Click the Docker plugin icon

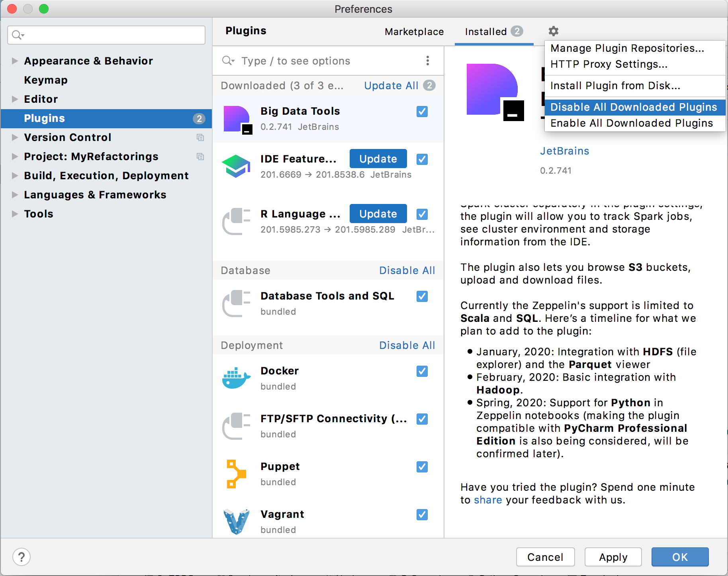tap(236, 378)
